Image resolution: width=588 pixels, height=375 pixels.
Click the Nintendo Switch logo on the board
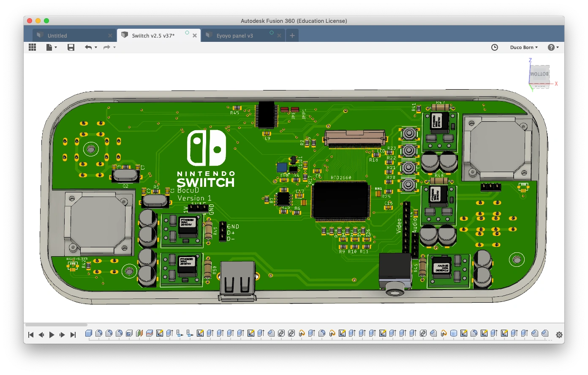coord(206,159)
